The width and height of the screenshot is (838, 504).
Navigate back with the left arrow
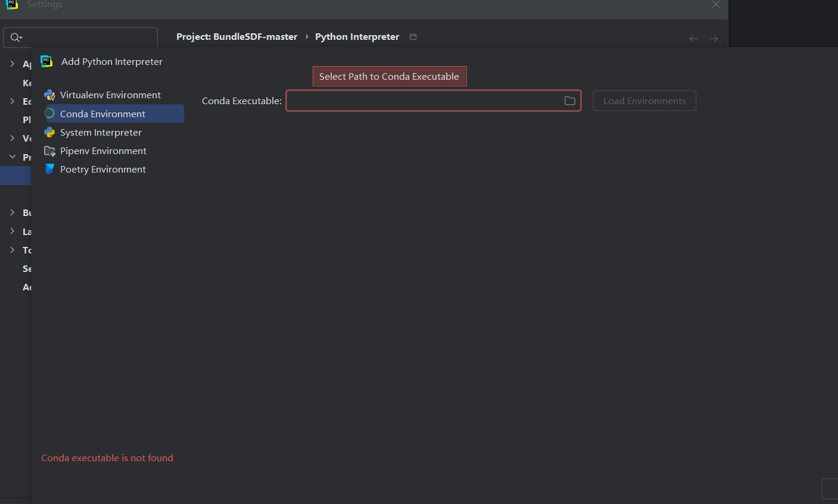click(694, 39)
